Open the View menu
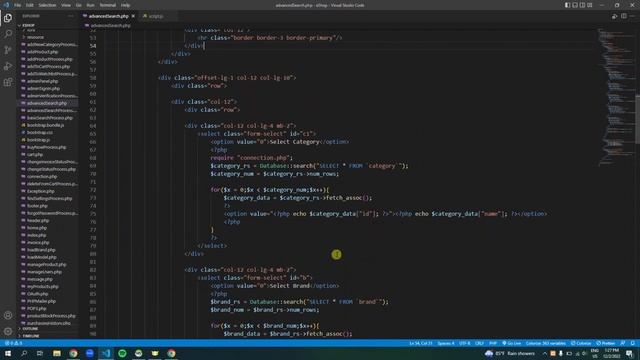Screen dimensions: 640x360 [66, 5]
